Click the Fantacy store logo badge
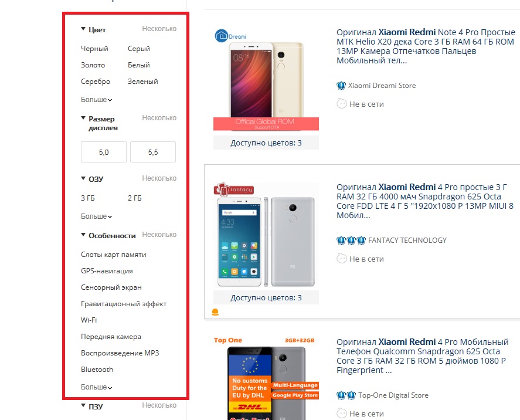Screen dimensions: 520x420 234,189
